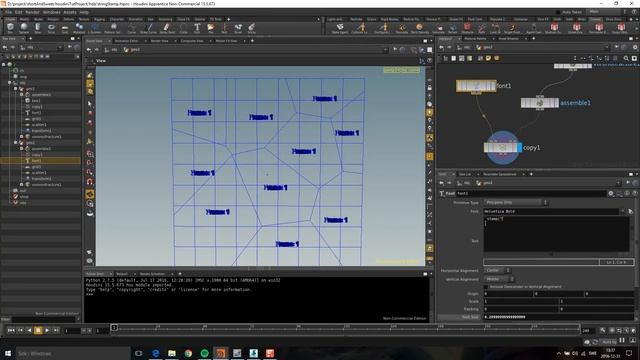Click the Windows Start button

7,353
